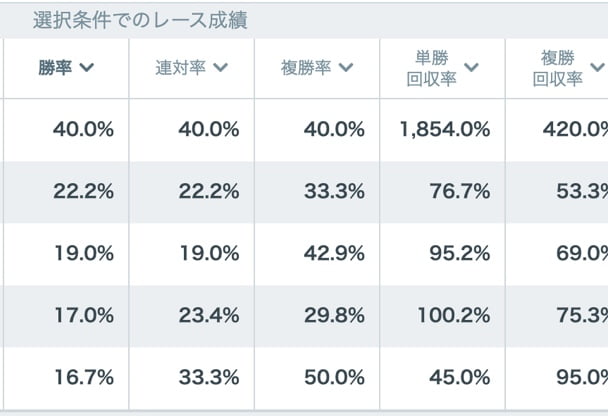This screenshot has width=608, height=416.
Task: Click the sort chevron beside 勝率
Action: click(86, 68)
